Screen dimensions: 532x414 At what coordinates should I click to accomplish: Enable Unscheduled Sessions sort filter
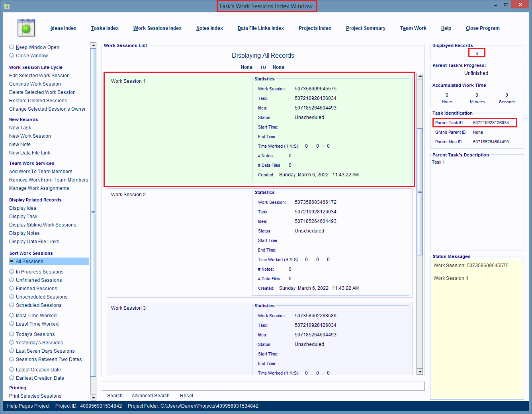(12, 297)
